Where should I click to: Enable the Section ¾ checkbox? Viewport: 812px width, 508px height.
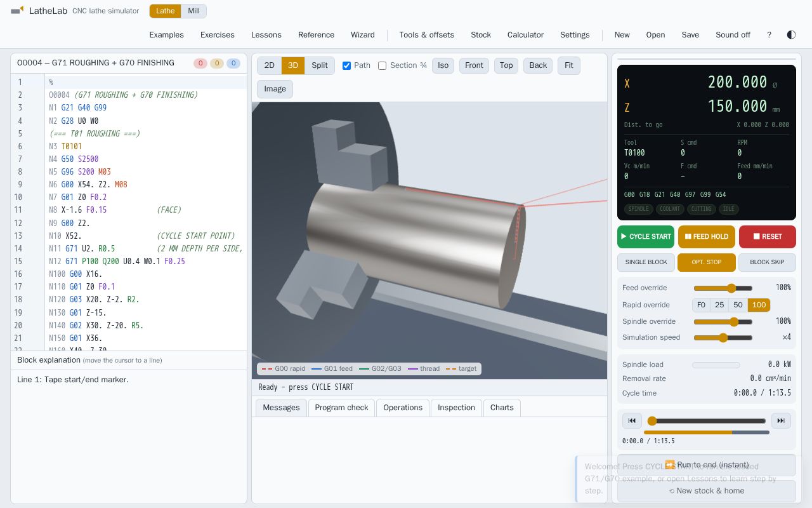382,65
